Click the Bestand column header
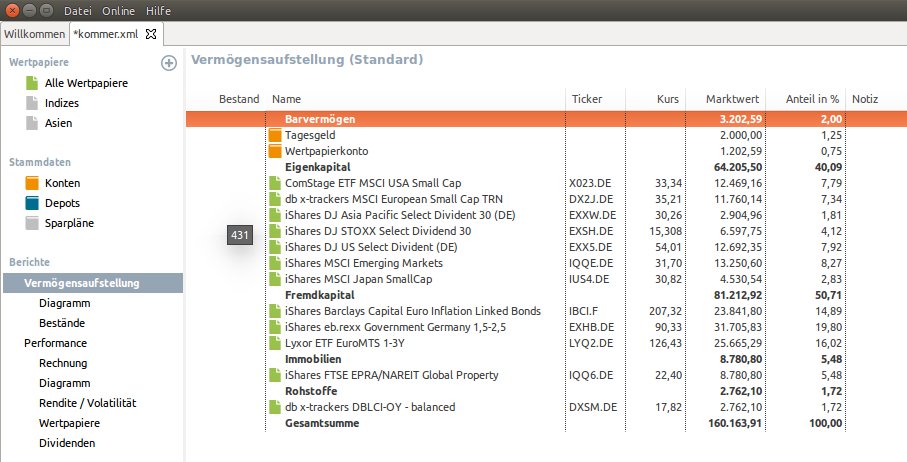This screenshot has width=907, height=462. point(239,99)
